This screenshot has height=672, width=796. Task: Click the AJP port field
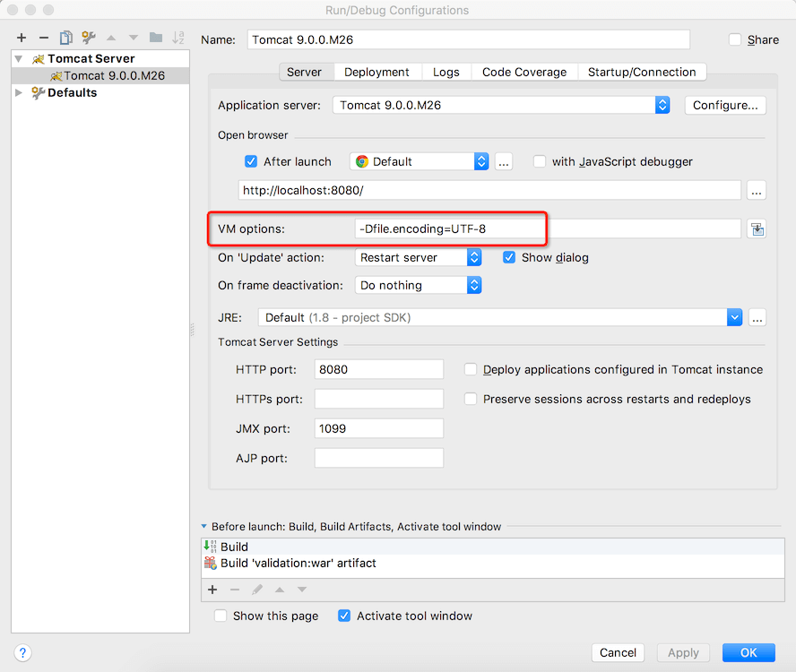click(x=378, y=459)
